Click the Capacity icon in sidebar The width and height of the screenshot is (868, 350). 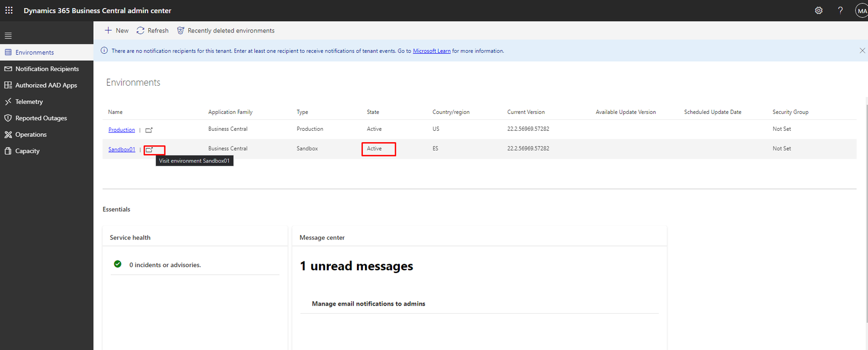(x=8, y=151)
